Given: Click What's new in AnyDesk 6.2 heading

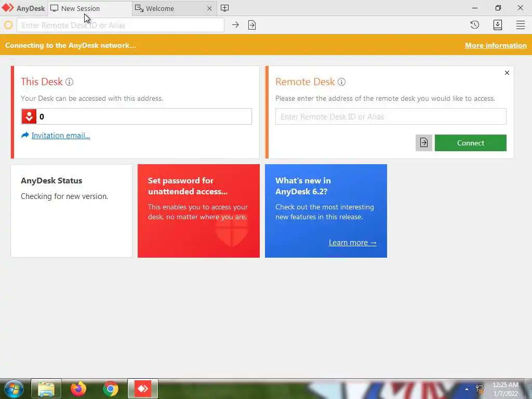Looking at the screenshot, I should pyautogui.click(x=303, y=186).
